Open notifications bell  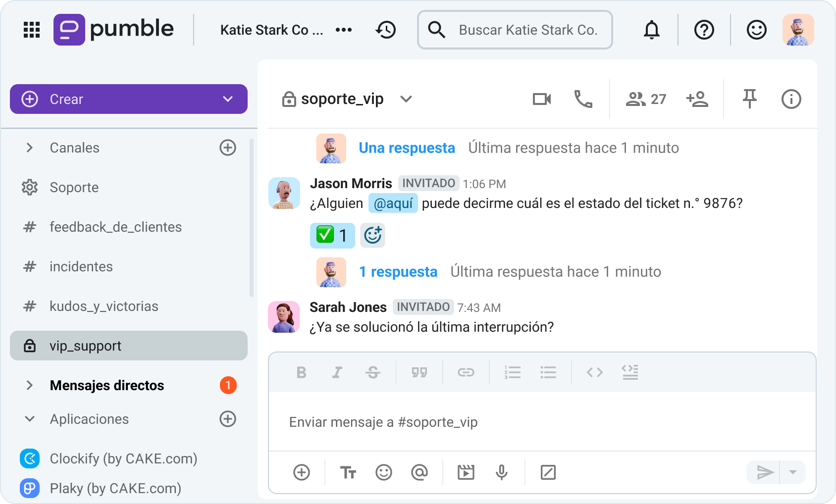651,30
